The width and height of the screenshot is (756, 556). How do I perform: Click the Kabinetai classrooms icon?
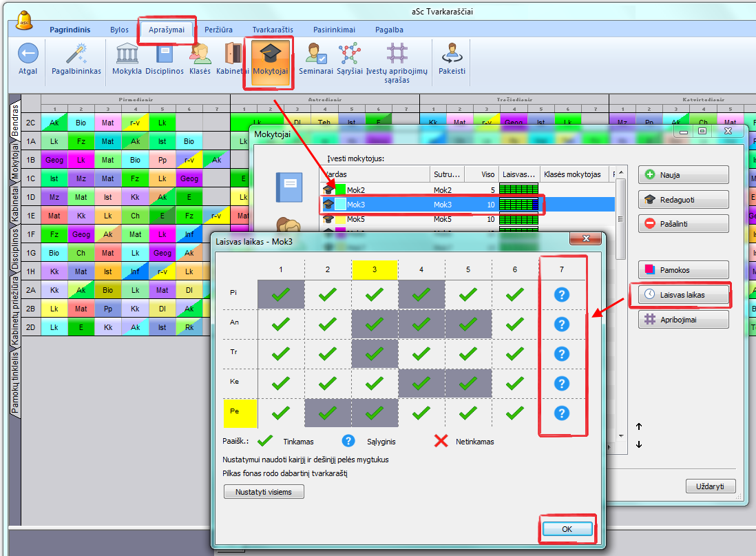233,54
